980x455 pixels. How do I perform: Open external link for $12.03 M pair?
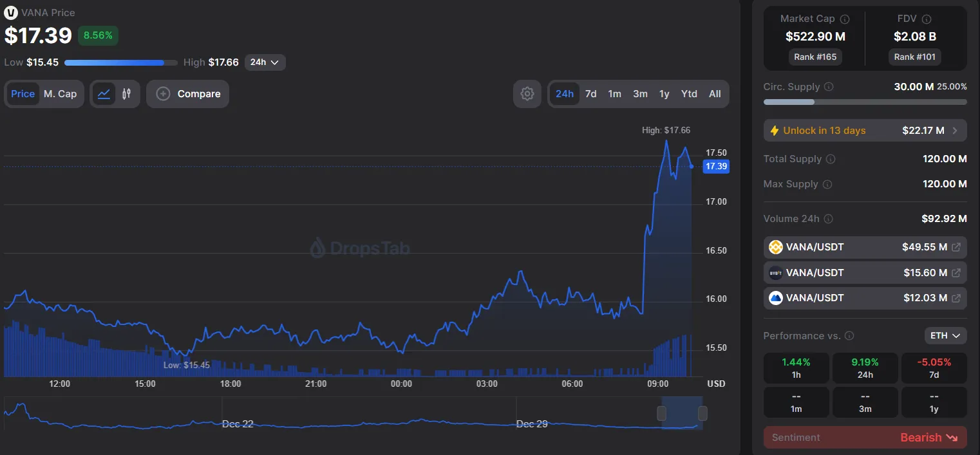(x=956, y=298)
